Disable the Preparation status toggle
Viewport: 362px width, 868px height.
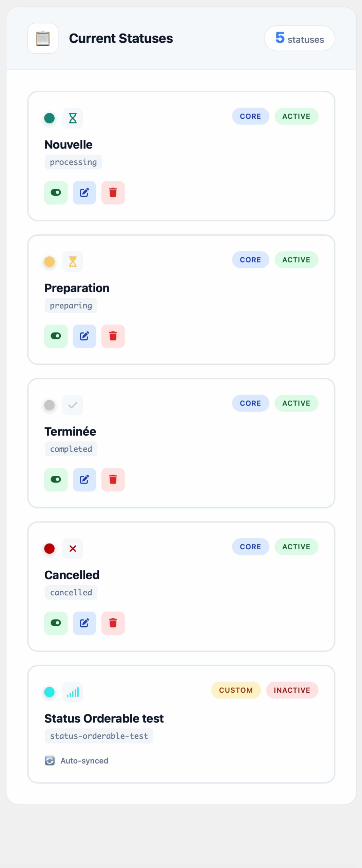[x=56, y=336]
